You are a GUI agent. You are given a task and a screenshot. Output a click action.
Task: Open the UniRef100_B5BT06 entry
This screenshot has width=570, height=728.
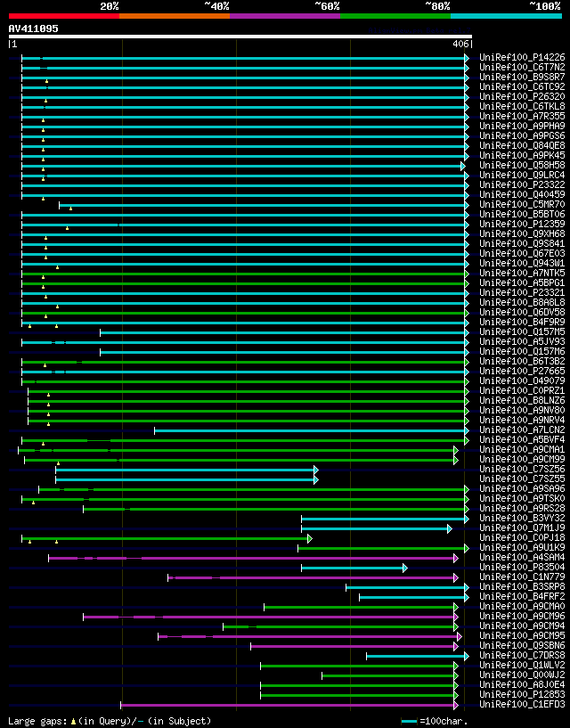pyautogui.click(x=522, y=214)
